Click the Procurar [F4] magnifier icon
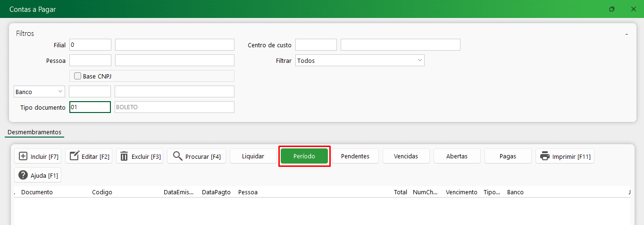Image resolution: width=644 pixels, height=225 pixels. (177, 156)
